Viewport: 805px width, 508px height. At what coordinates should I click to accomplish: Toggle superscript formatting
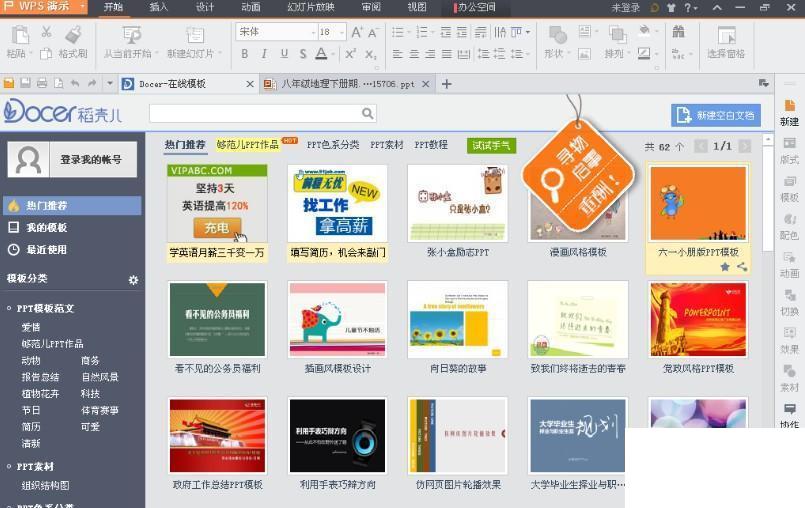pos(351,53)
